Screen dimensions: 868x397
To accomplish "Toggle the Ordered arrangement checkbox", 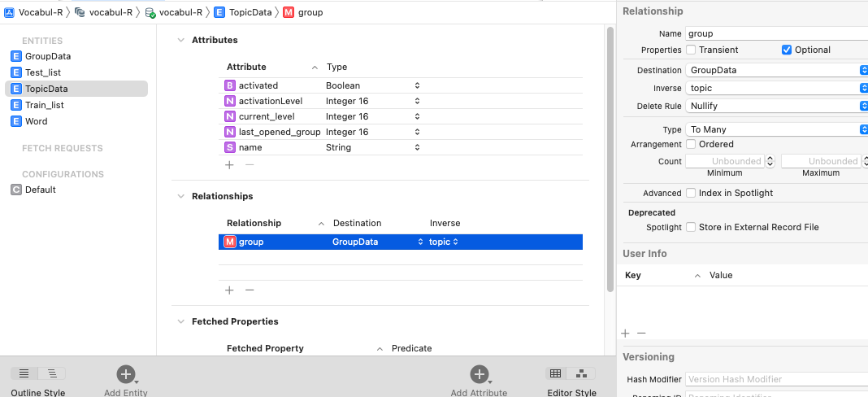I will (x=691, y=144).
